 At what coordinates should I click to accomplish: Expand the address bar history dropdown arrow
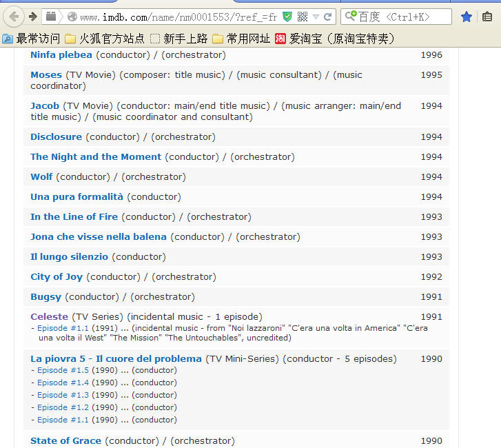point(316,17)
